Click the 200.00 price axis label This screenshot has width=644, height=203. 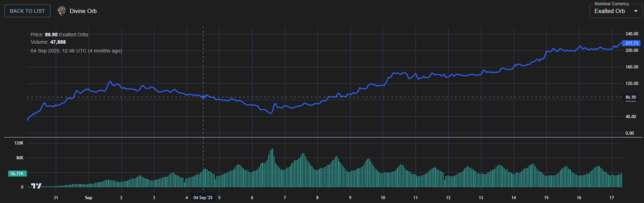coord(632,50)
